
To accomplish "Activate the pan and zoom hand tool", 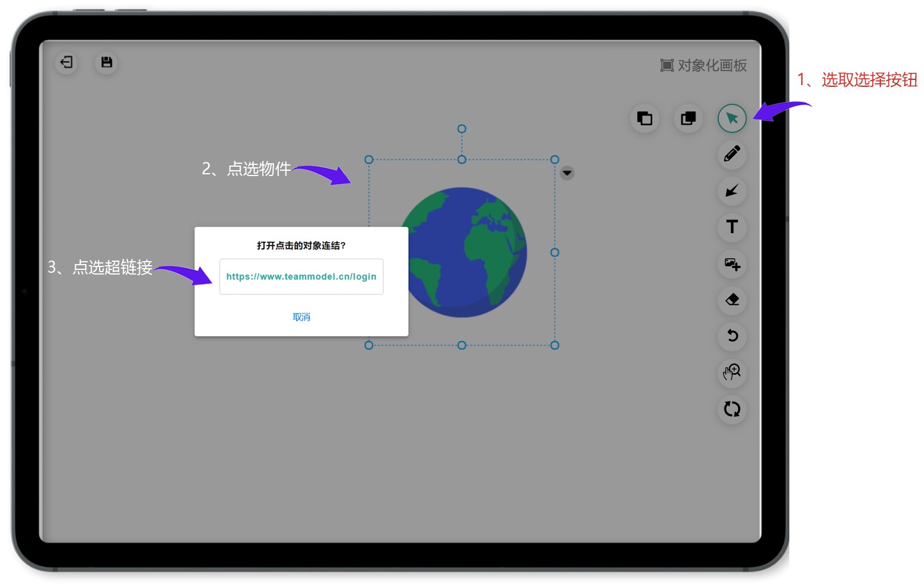I will pos(732,372).
